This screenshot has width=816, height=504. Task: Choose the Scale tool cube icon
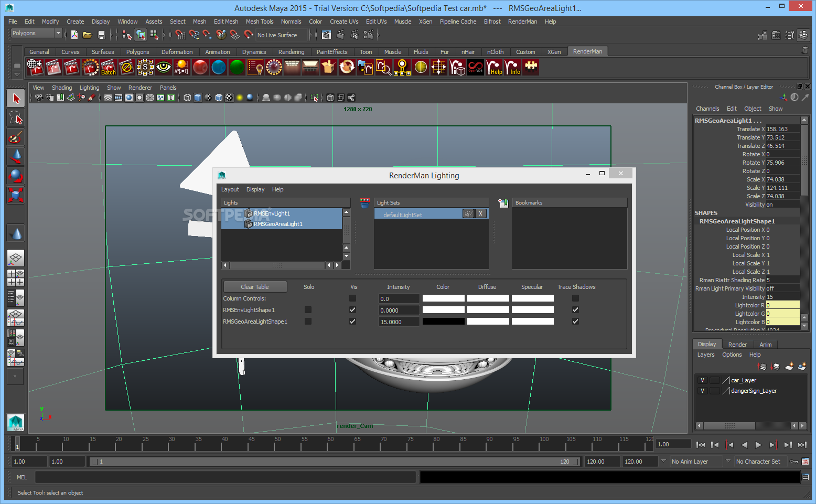coord(16,195)
